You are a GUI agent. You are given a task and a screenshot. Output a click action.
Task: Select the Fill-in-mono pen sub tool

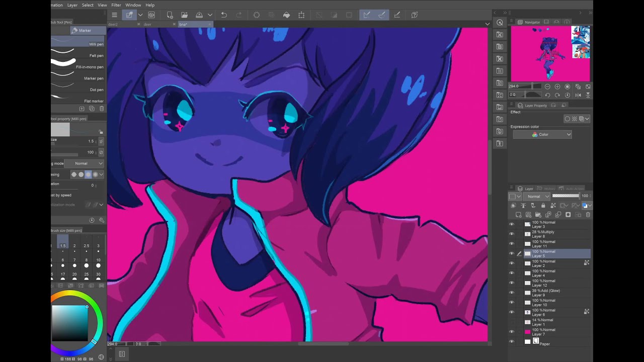[78, 64]
